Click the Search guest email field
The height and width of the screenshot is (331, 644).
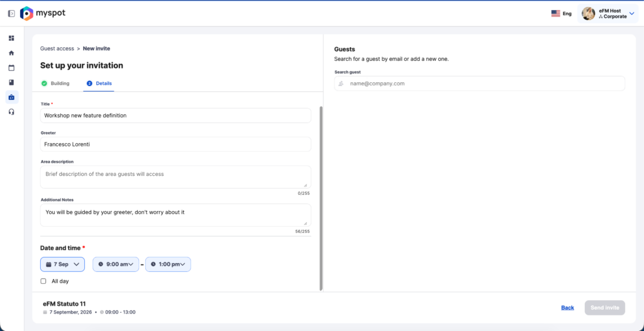479,84
